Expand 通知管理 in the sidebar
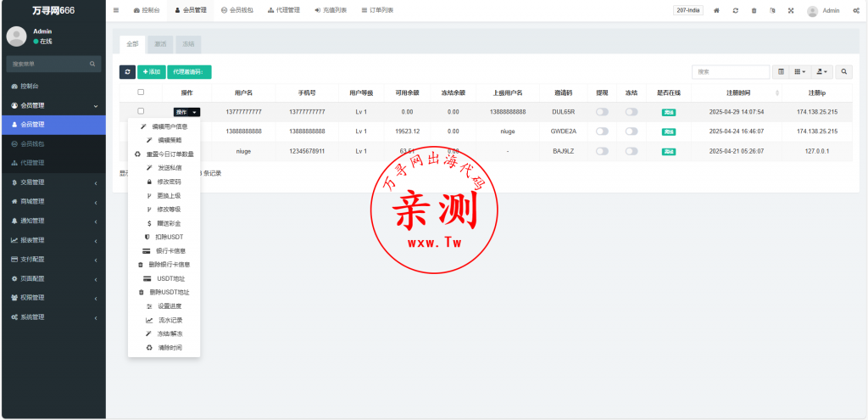This screenshot has height=420, width=868. coord(53,221)
